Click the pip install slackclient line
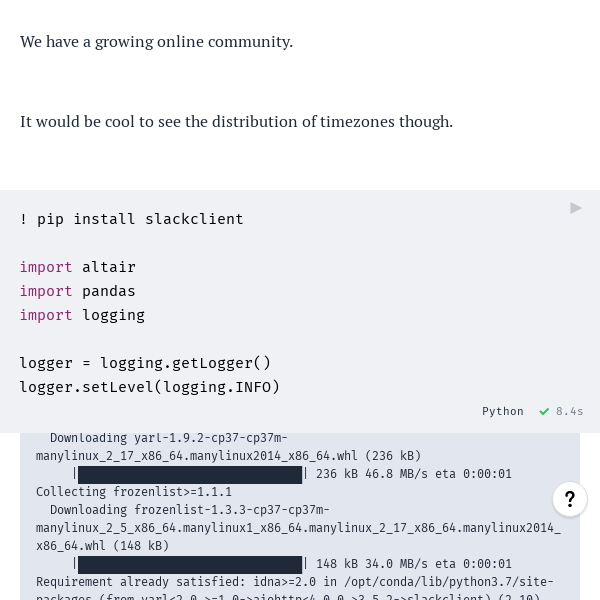Viewport: 600px width, 600px height. coord(131,219)
